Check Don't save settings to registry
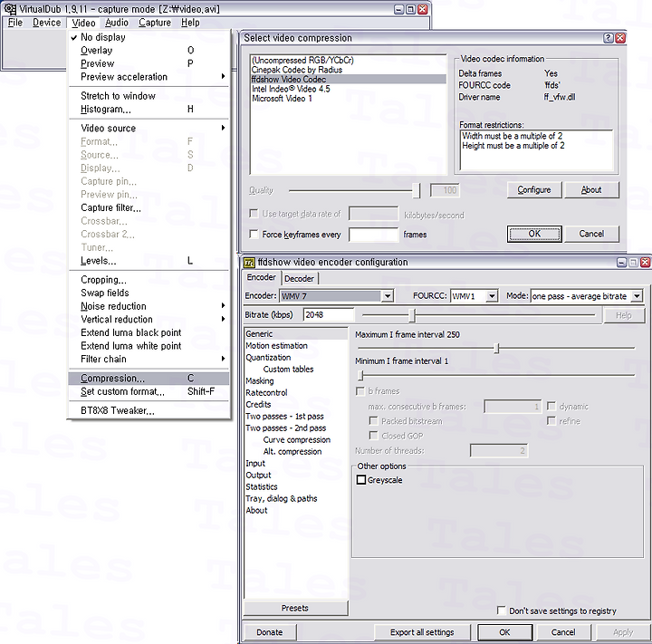The height and width of the screenshot is (644, 652). (502, 610)
